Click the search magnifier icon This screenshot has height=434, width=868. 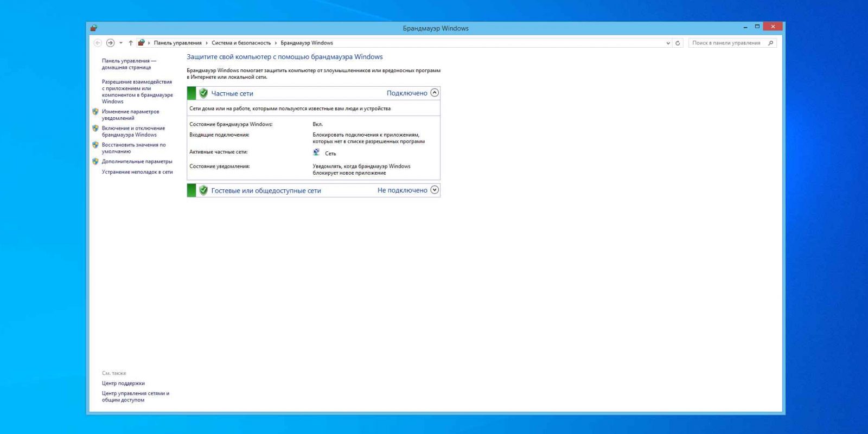coord(771,43)
